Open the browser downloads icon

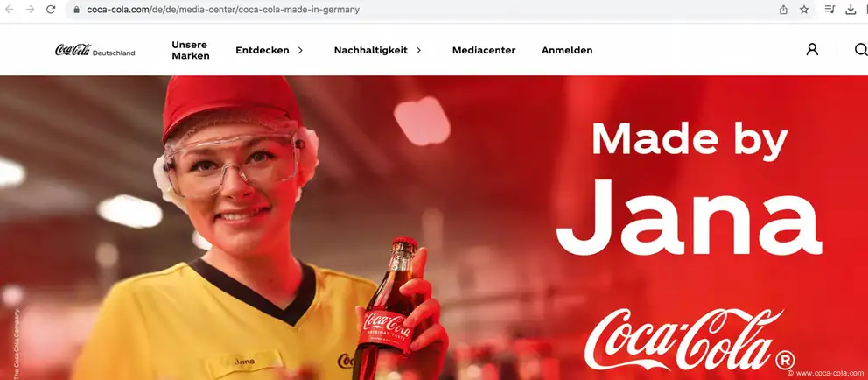click(x=850, y=10)
